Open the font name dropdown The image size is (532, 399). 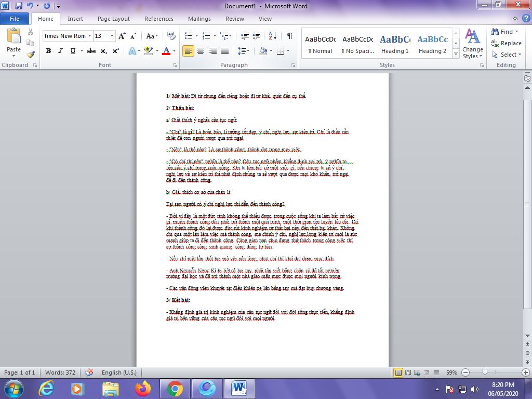89,36
